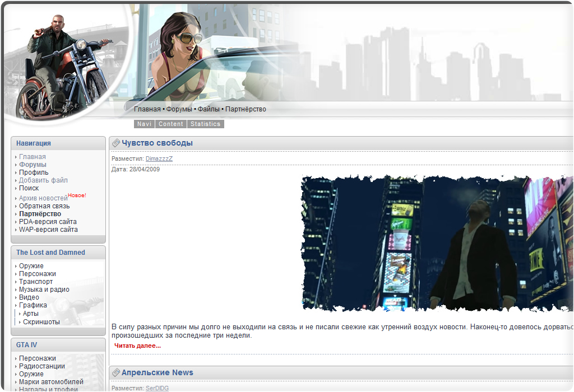Go to Файлы in the top menu
This screenshot has width=574, height=392.
pos(209,109)
